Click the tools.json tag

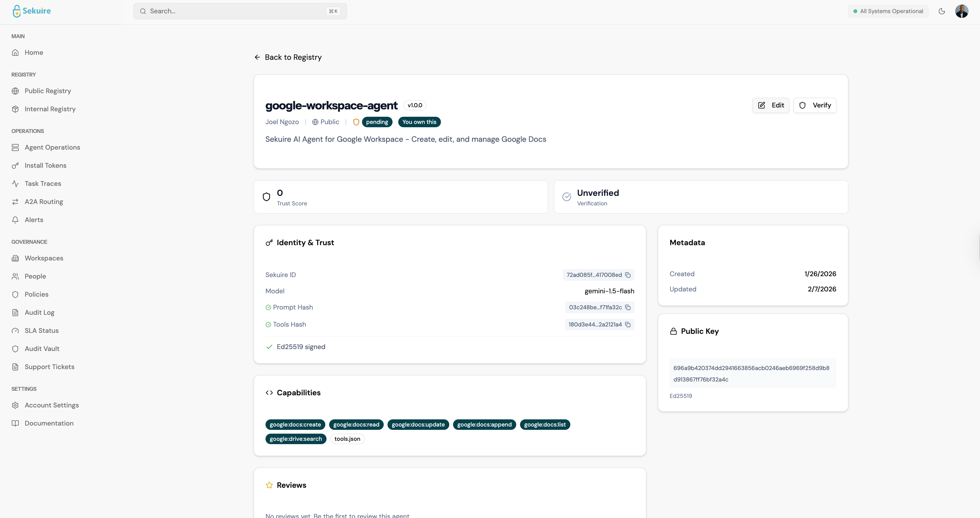tap(347, 439)
